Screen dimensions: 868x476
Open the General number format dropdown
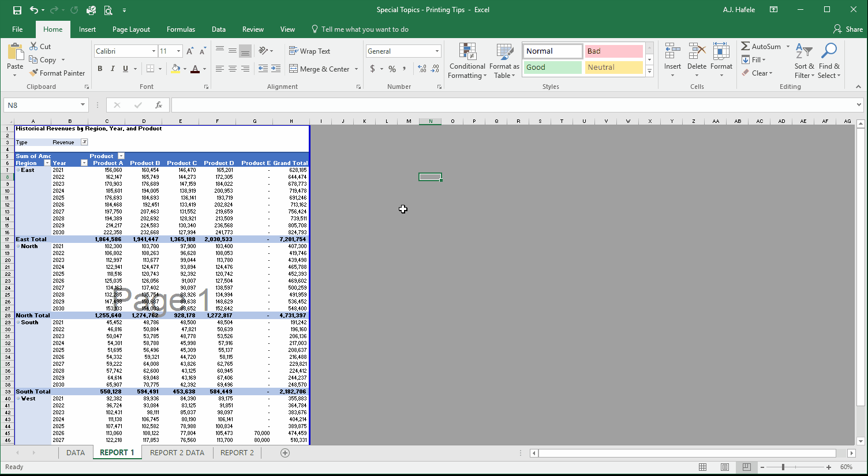point(437,51)
